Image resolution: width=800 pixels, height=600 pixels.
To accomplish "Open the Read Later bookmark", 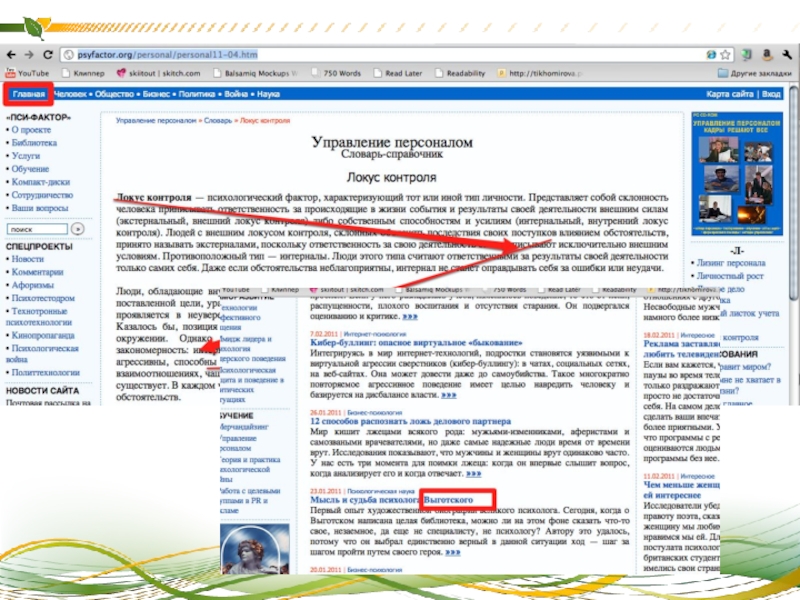I will (x=398, y=73).
